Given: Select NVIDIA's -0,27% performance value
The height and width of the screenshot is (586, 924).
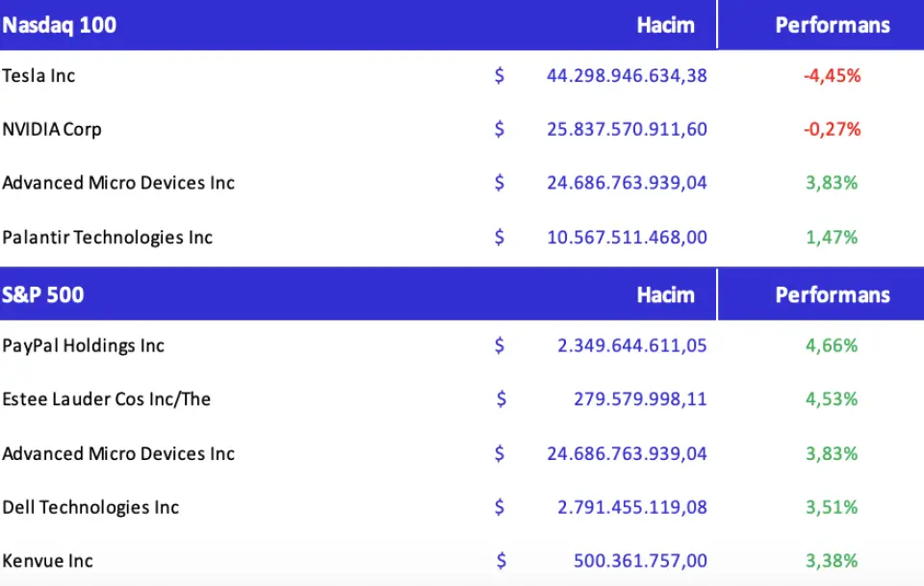Looking at the screenshot, I should pyautogui.click(x=832, y=129).
